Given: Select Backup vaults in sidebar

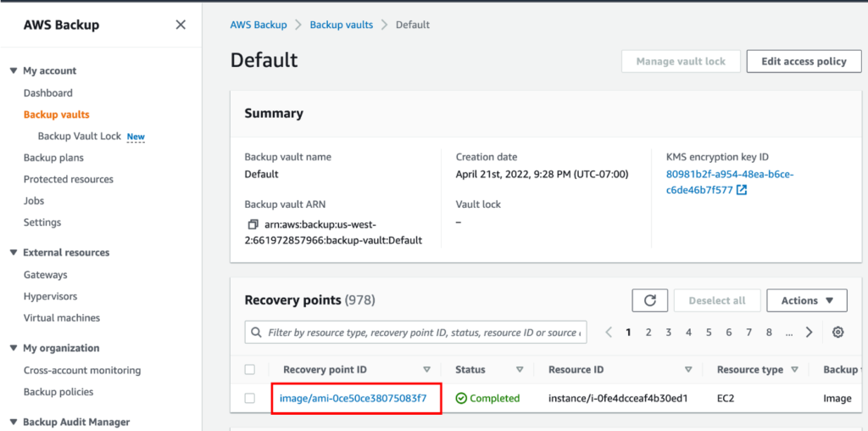Looking at the screenshot, I should point(57,115).
